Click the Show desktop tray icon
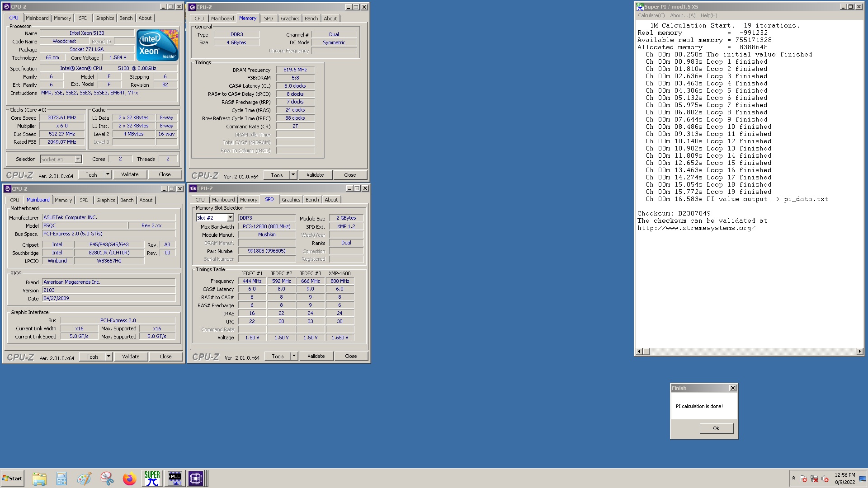Image resolution: width=868 pixels, height=488 pixels. pos(863,479)
